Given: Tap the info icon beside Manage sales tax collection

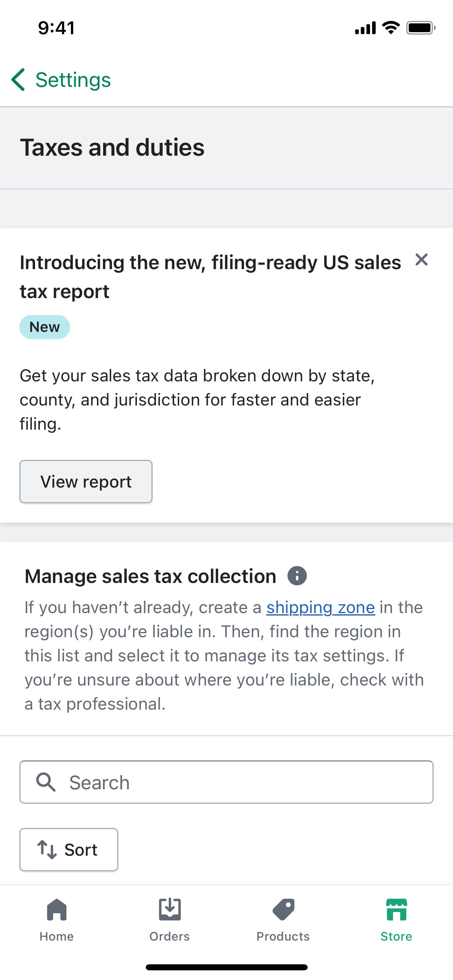Looking at the screenshot, I should point(297,576).
